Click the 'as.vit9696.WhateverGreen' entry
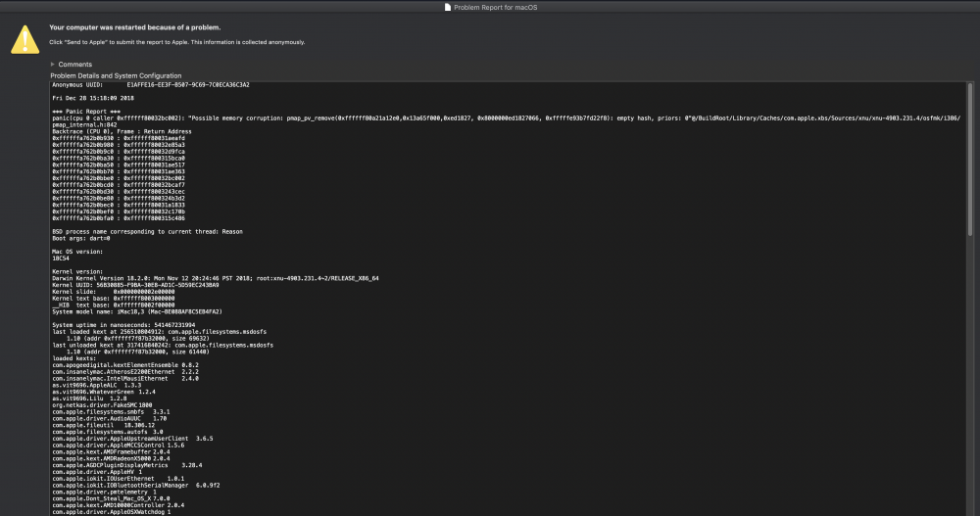 pyautogui.click(x=104, y=393)
